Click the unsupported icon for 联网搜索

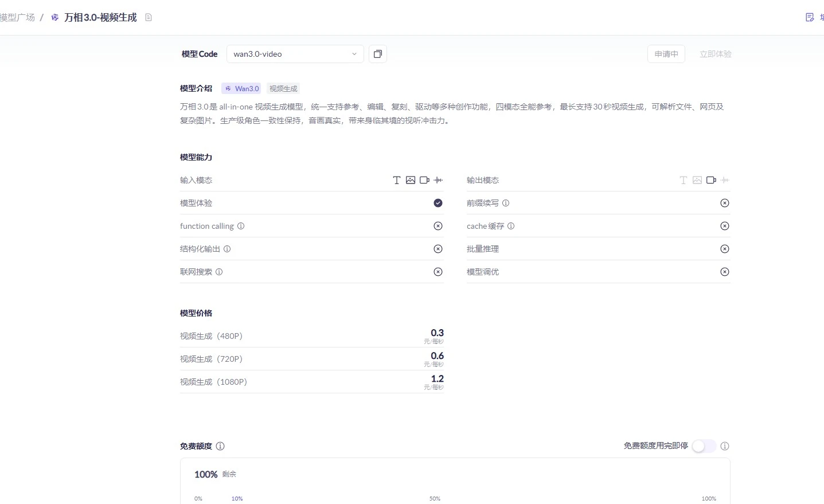click(x=438, y=272)
